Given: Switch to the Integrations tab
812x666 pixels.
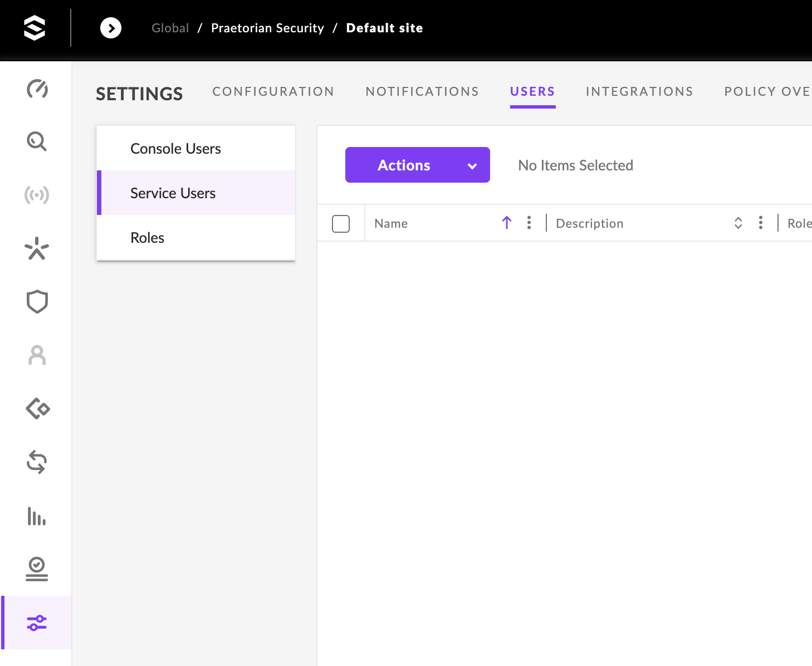Looking at the screenshot, I should [x=639, y=91].
